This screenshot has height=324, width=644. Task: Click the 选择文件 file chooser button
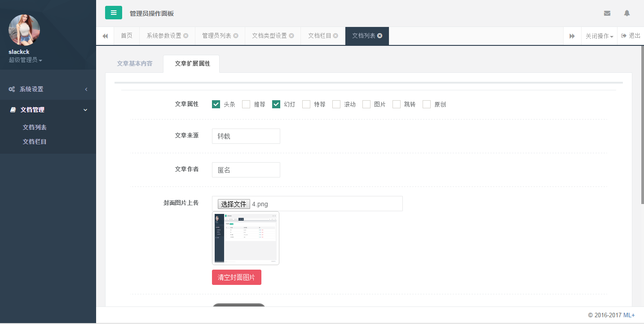click(234, 204)
